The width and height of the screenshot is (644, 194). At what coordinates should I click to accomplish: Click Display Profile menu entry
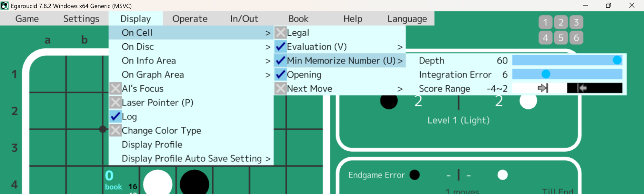(x=191, y=145)
